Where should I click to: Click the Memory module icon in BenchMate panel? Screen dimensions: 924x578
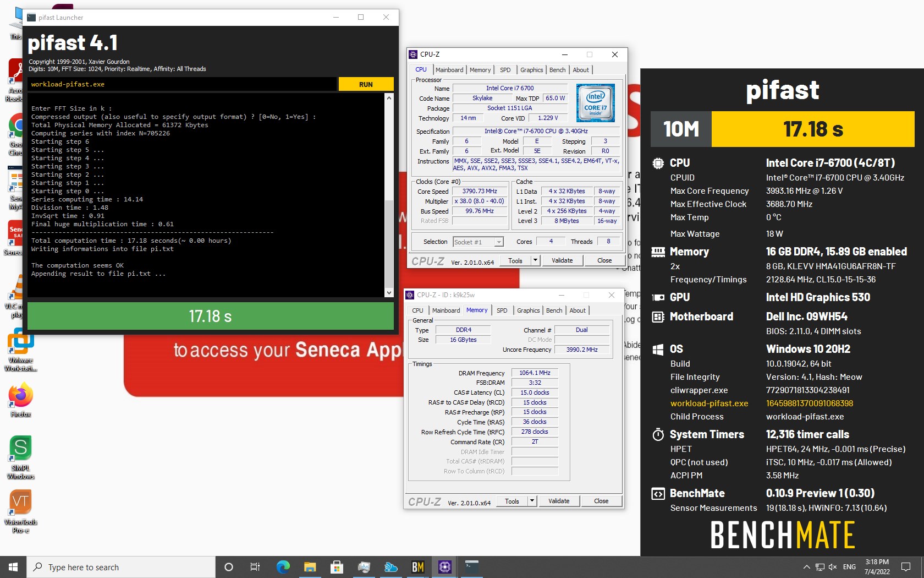[658, 252]
